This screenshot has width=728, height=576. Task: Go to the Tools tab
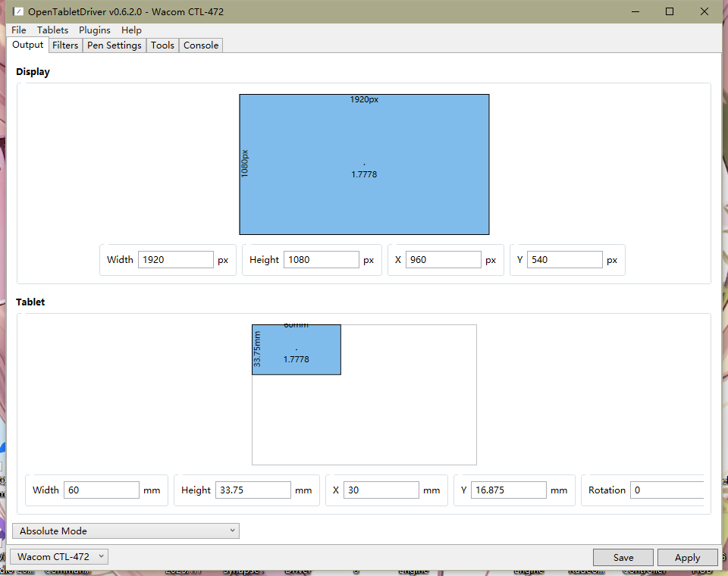click(x=162, y=45)
